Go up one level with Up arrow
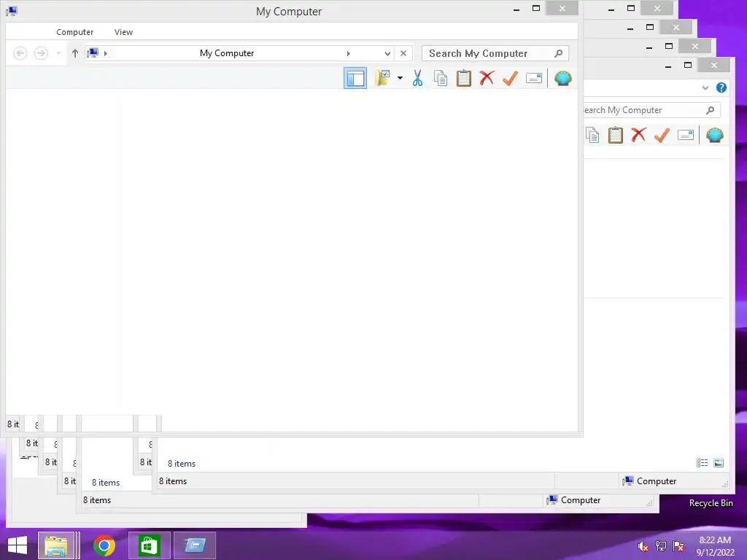Image resolution: width=747 pixels, height=560 pixels. click(75, 52)
